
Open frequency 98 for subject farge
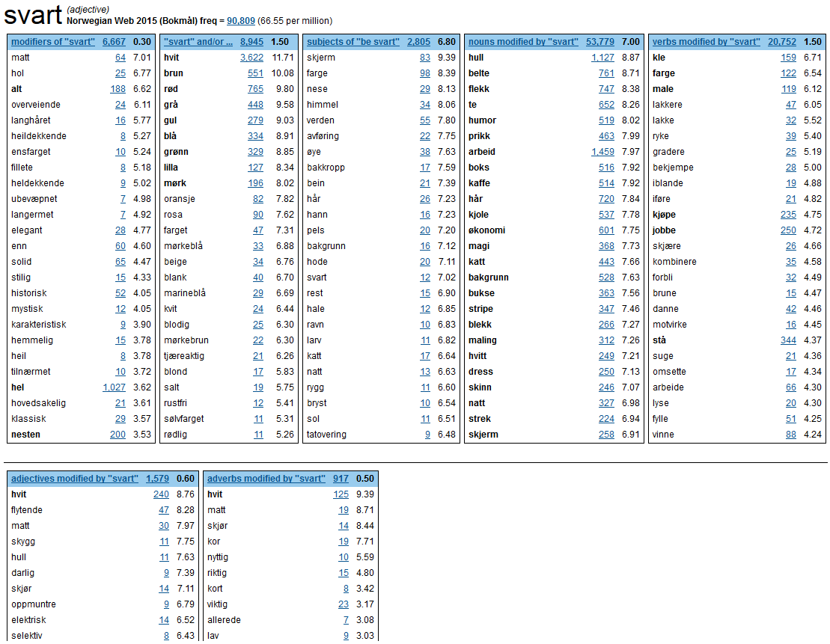(x=425, y=73)
